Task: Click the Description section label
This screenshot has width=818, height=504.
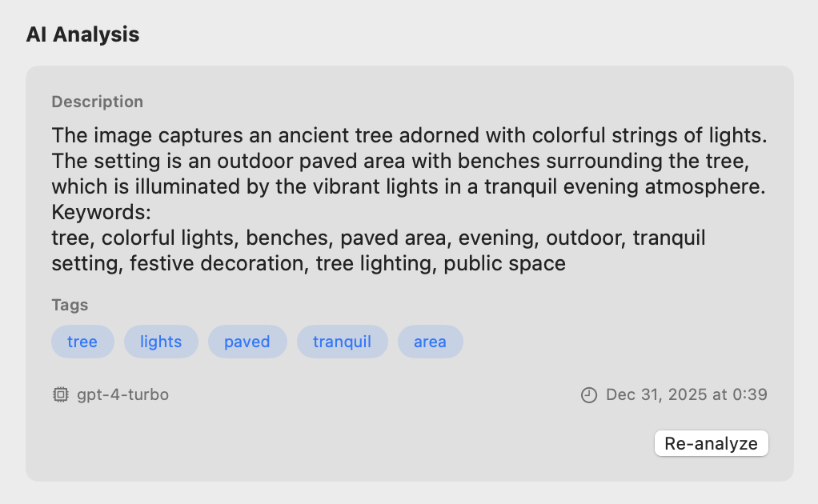Action: (x=97, y=102)
